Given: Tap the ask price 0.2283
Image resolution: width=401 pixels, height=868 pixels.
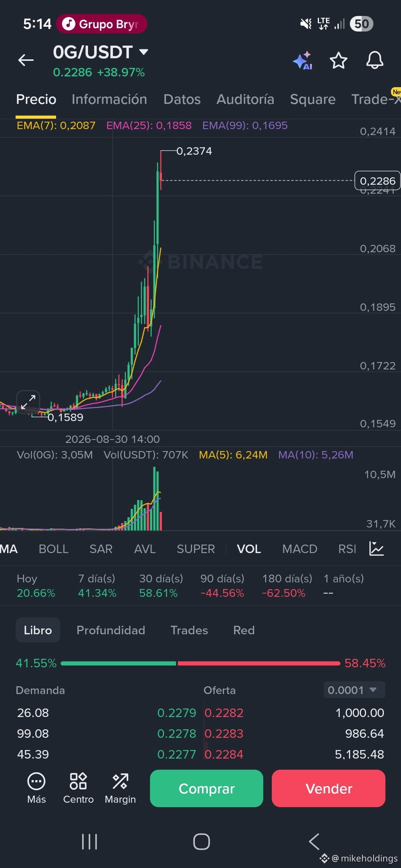Looking at the screenshot, I should coord(224,733).
